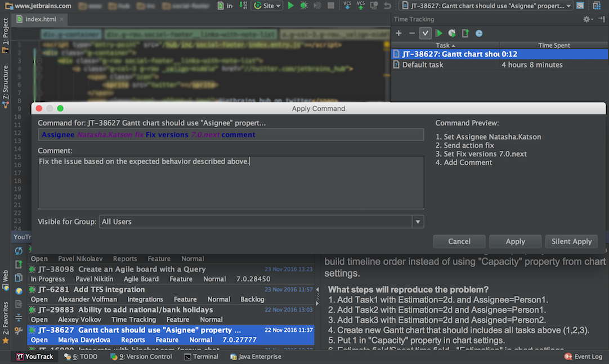This screenshot has width=609, height=364.
Task: Add a task with the plus icon in Time Tracking
Action: [x=398, y=33]
